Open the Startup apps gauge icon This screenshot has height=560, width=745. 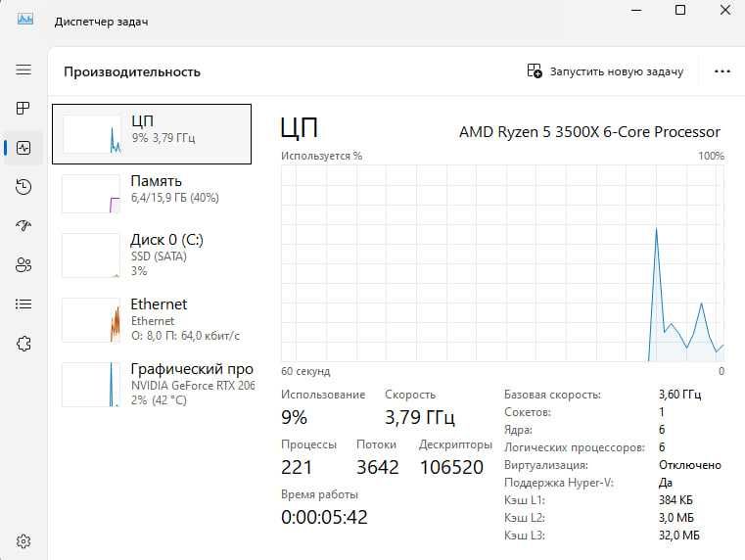23,225
